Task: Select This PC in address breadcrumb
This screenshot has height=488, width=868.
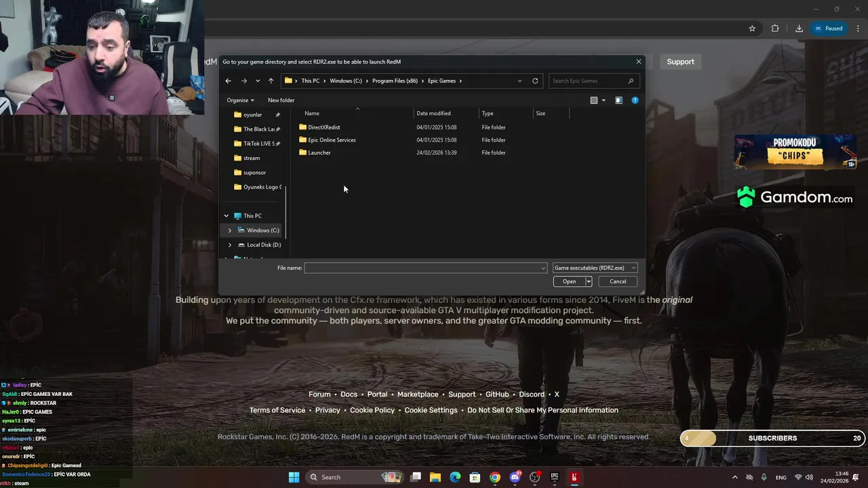Action: click(x=311, y=81)
